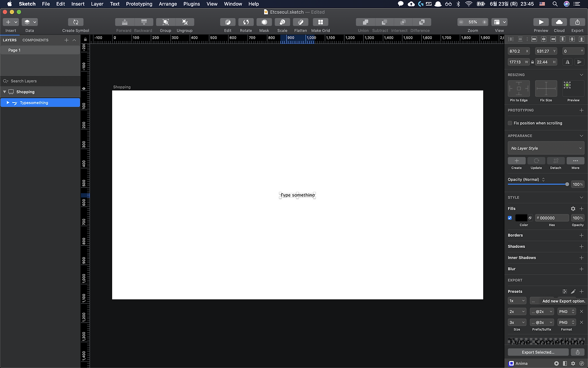The height and width of the screenshot is (368, 588).
Task: Add a new inner shadow
Action: [x=582, y=258]
